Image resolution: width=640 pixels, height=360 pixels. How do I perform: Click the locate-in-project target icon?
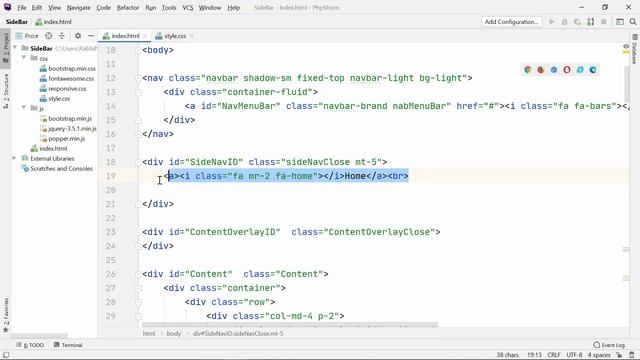click(49, 36)
